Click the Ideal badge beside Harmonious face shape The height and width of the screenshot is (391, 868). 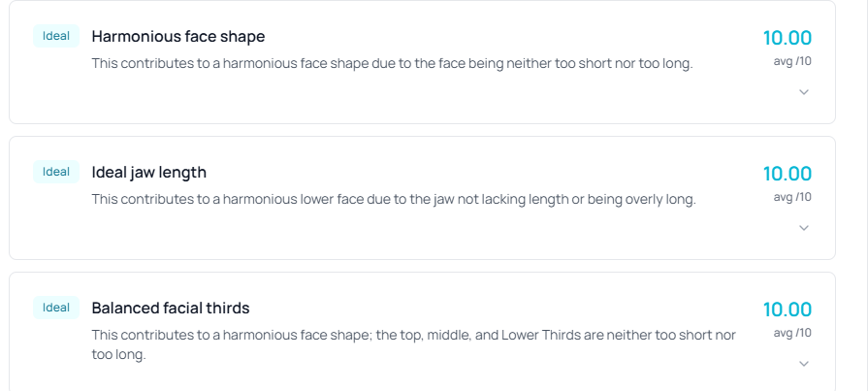click(56, 36)
